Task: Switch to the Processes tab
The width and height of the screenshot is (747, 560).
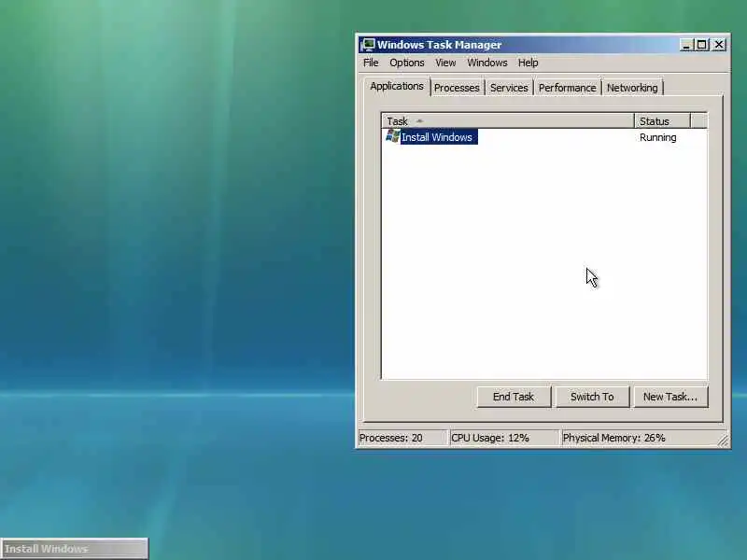Action: (457, 88)
